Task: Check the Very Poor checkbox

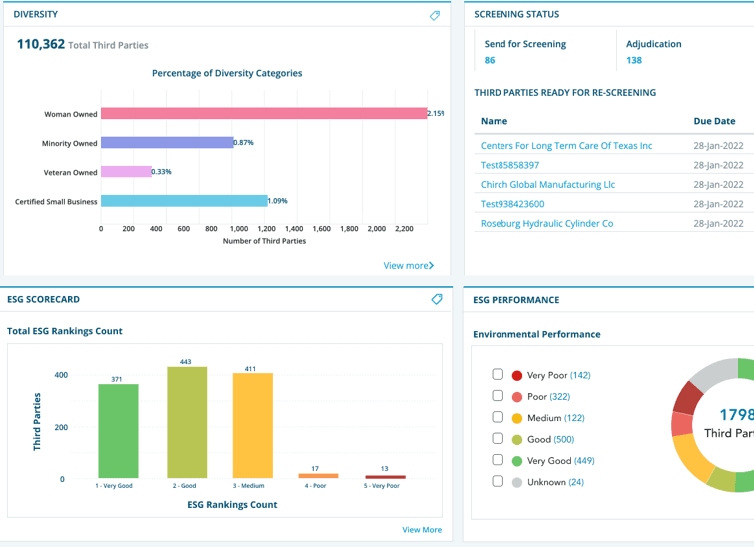Action: (x=498, y=375)
